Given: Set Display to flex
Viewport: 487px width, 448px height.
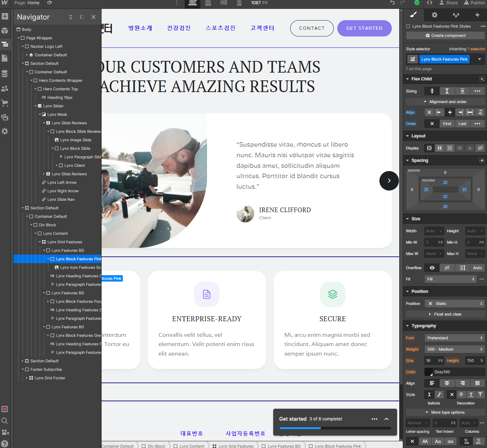Looking at the screenshot, I should (x=439, y=148).
